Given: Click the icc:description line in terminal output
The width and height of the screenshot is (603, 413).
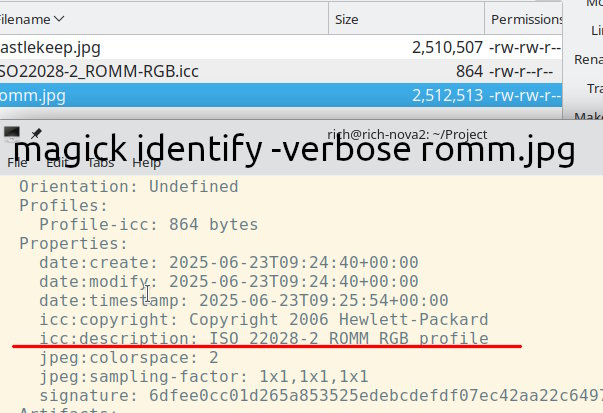Looking at the screenshot, I should click(264, 338).
